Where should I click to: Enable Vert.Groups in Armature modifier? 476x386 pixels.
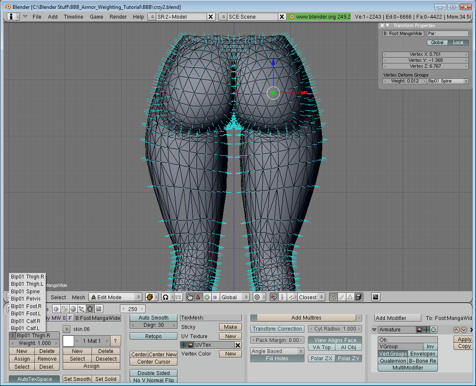[393, 354]
